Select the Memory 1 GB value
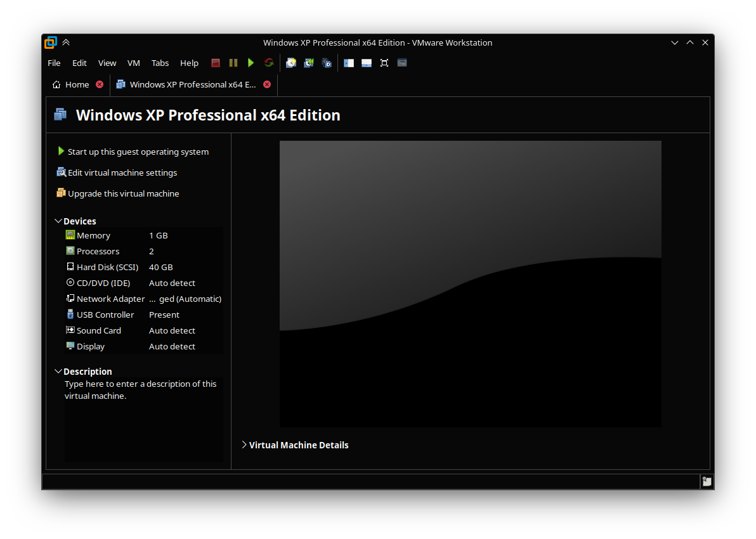Viewport: 756px width, 539px height. pyautogui.click(x=158, y=235)
